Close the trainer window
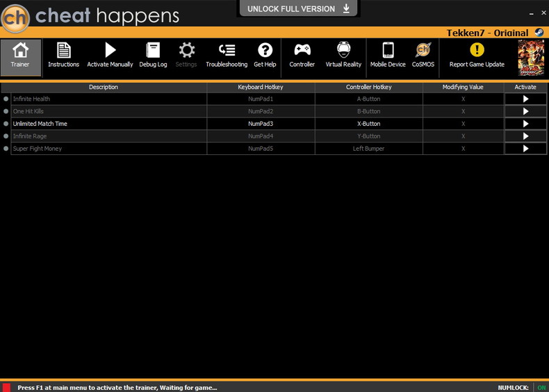 point(543,13)
